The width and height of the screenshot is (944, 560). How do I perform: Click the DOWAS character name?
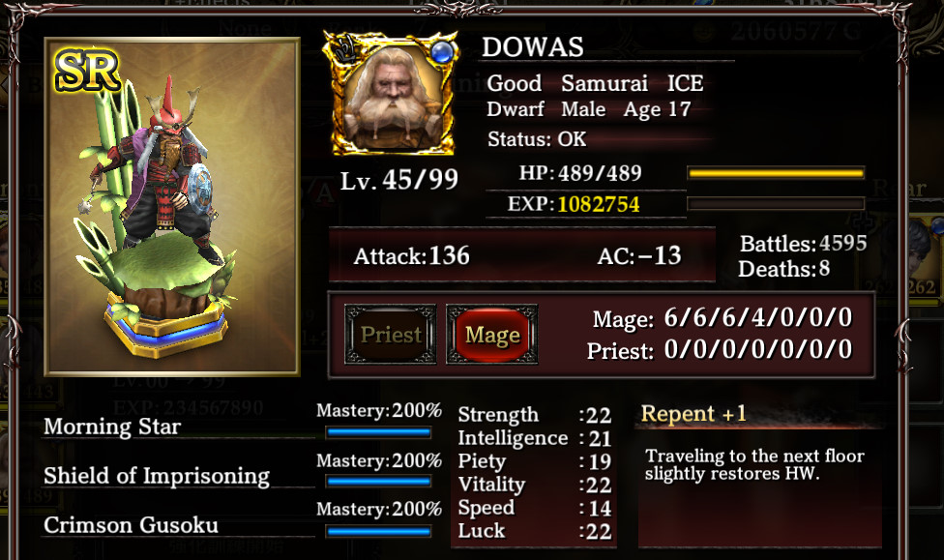point(532,47)
